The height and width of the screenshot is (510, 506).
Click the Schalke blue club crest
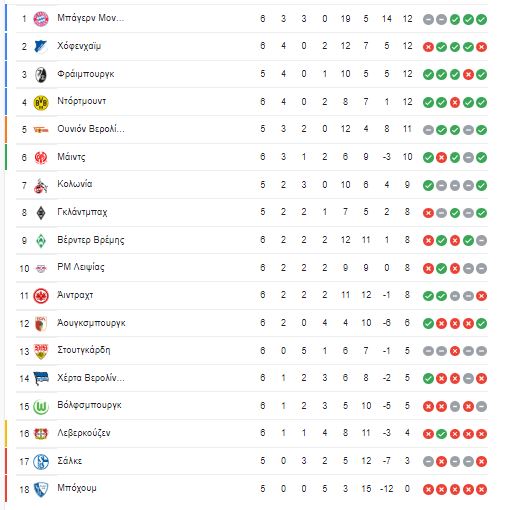point(41,462)
